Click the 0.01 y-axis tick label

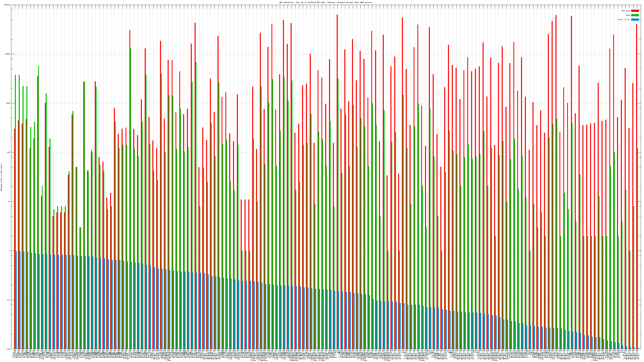pos(8,349)
